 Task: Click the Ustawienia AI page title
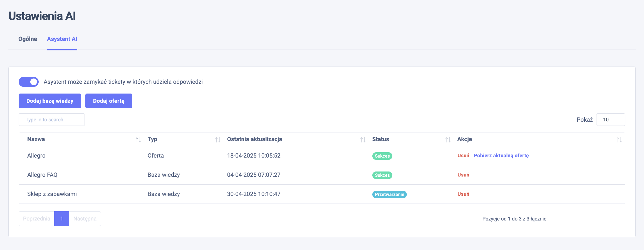(x=42, y=16)
